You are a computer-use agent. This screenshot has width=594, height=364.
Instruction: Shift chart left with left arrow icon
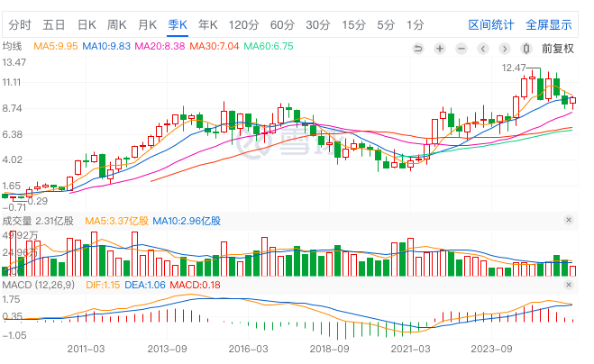[x=484, y=48]
